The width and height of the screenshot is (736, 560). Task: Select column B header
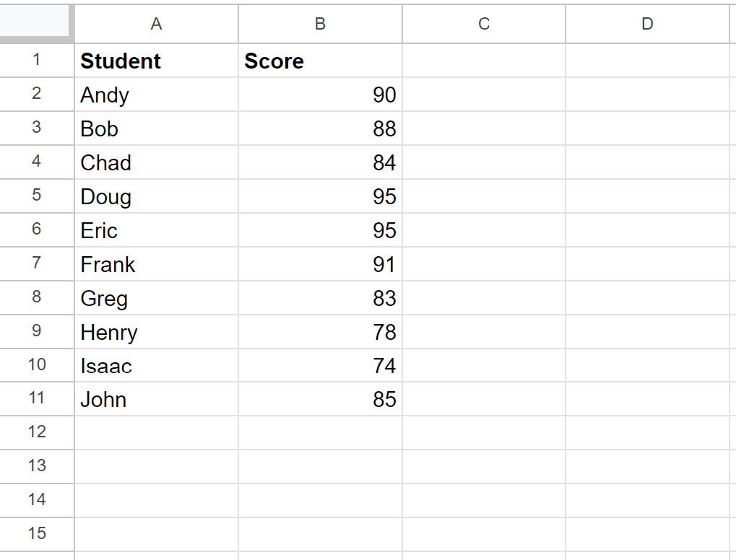click(x=319, y=24)
